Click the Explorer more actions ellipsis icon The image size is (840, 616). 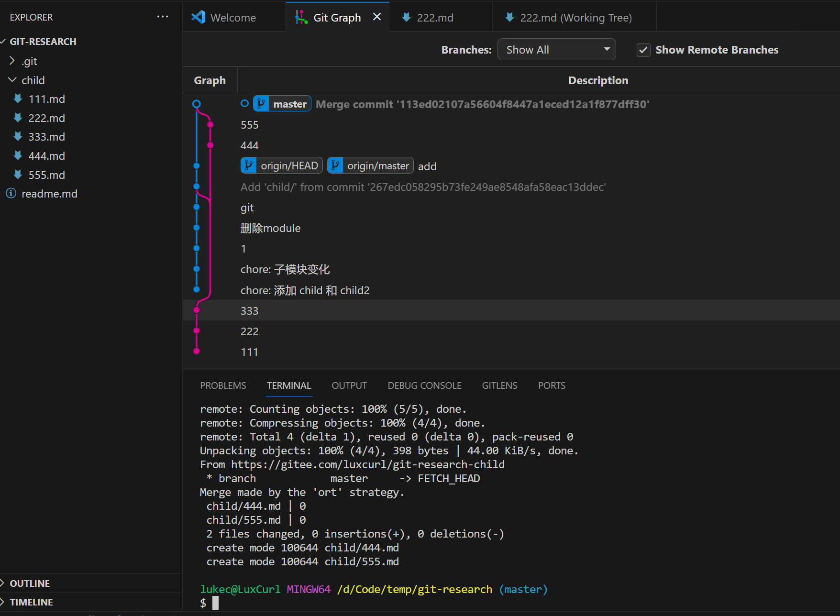click(x=163, y=17)
